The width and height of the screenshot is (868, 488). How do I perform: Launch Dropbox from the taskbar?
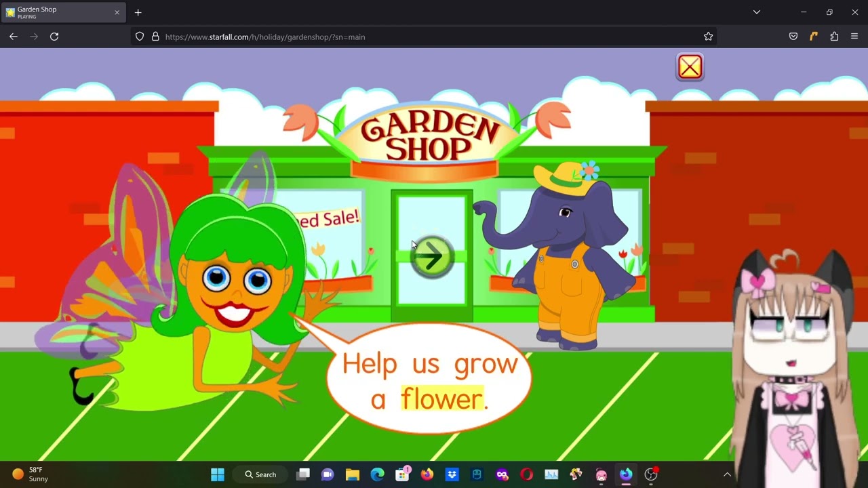point(452,474)
